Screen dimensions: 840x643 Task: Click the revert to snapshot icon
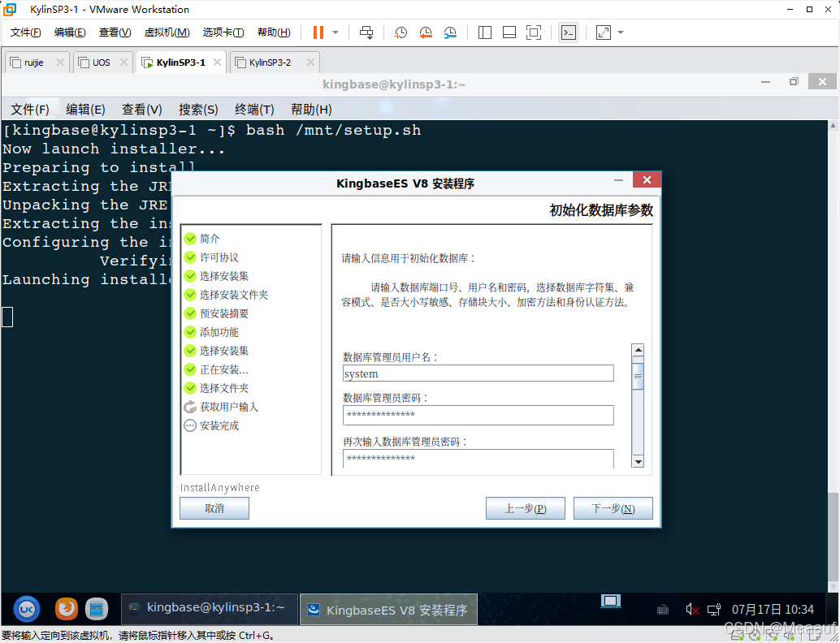tap(426, 32)
